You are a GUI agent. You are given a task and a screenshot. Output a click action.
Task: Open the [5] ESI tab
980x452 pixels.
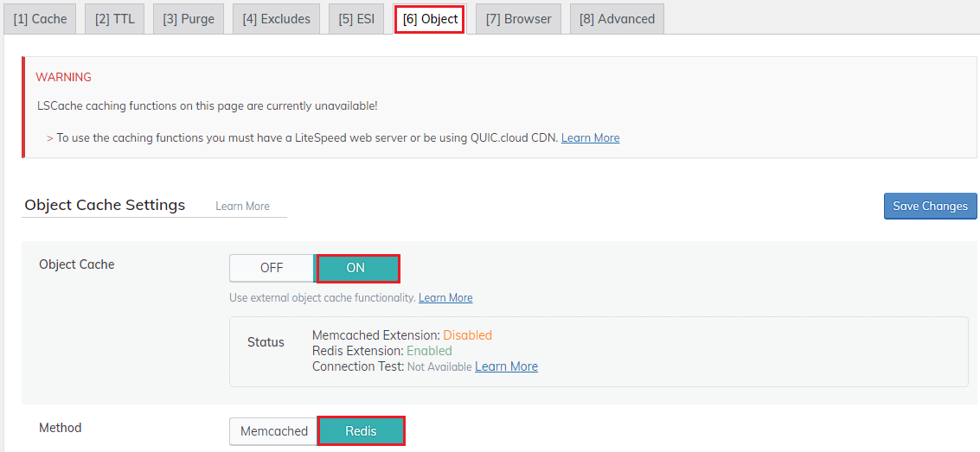pyautogui.click(x=356, y=19)
